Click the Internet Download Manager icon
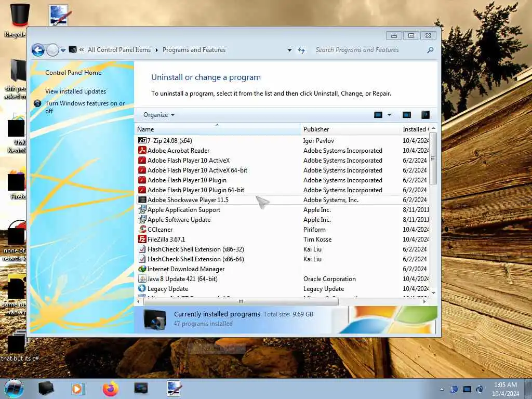 point(142,269)
